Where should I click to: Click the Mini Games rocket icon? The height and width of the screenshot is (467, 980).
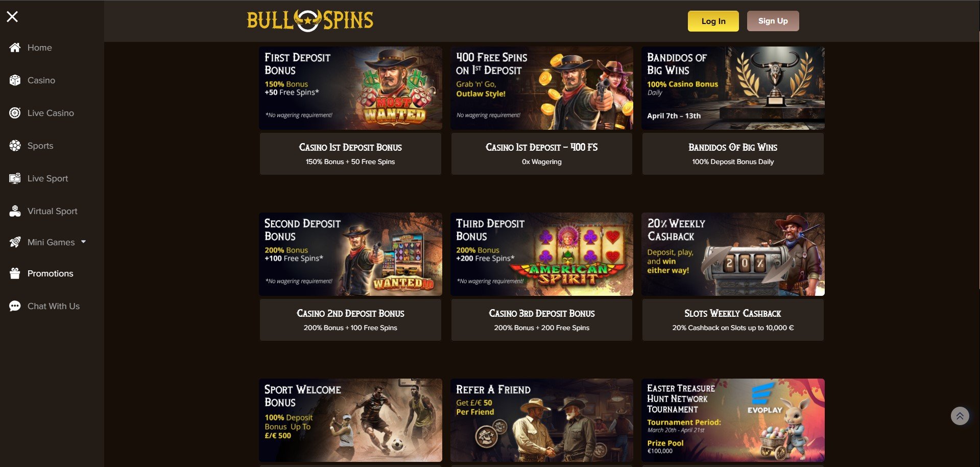[x=15, y=242]
